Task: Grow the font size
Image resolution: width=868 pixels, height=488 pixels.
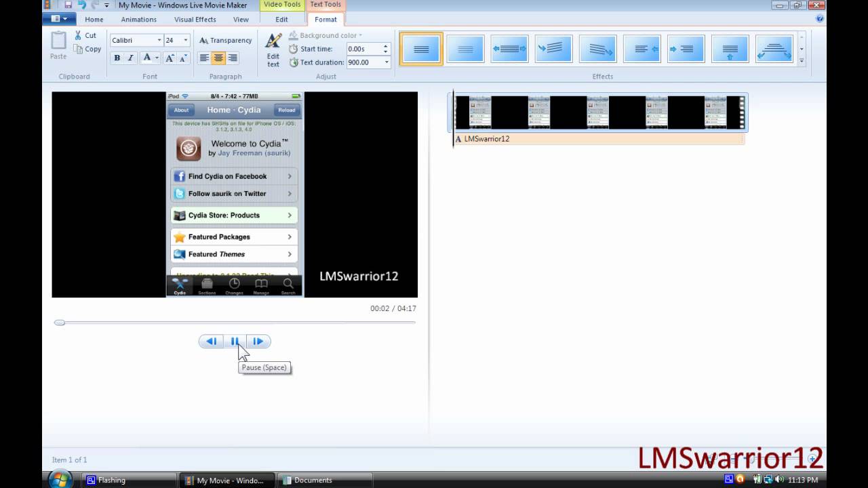Action: pyautogui.click(x=170, y=58)
